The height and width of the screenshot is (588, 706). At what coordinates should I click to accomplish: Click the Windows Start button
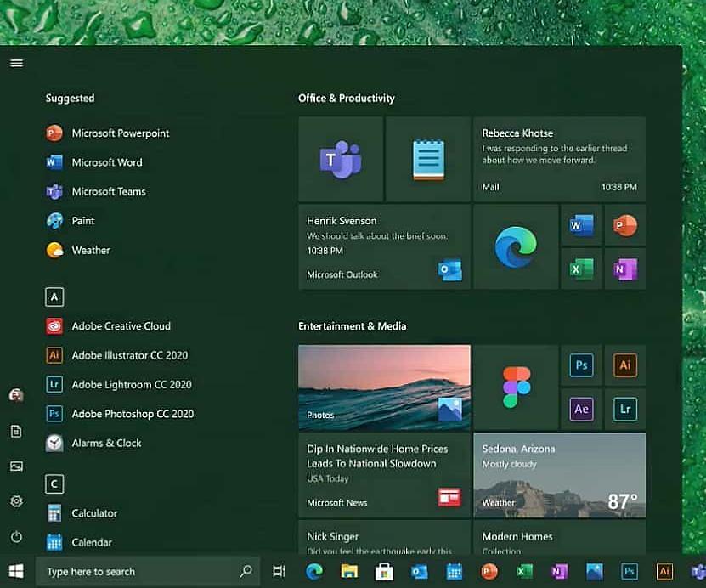[x=16, y=571]
